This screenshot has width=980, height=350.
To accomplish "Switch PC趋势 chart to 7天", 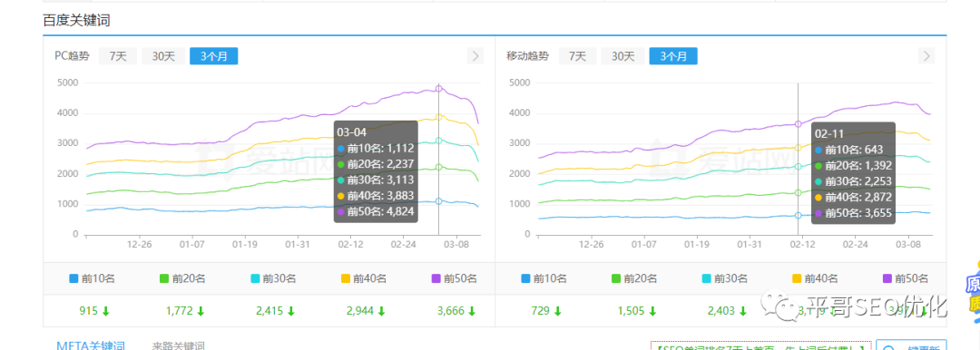I will coord(118,56).
